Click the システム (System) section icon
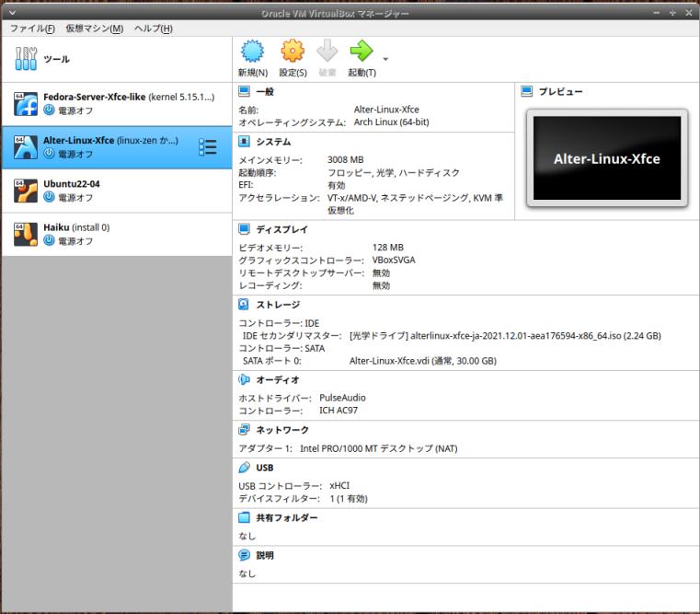The image size is (700, 614). pos(244,141)
